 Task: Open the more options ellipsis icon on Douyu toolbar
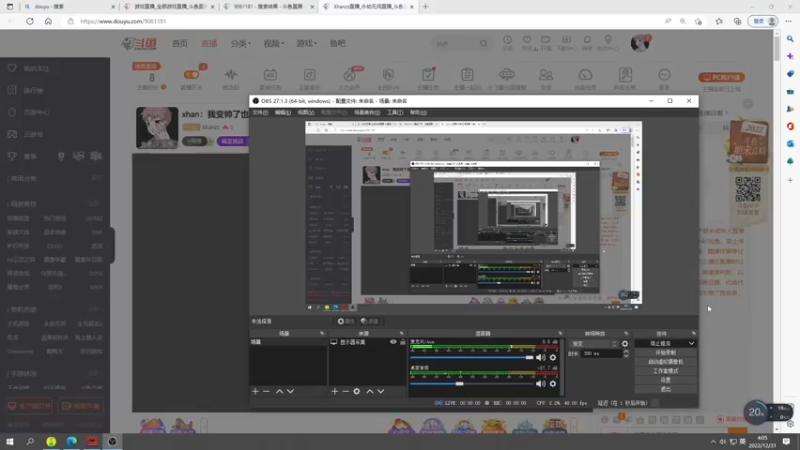tap(664, 75)
